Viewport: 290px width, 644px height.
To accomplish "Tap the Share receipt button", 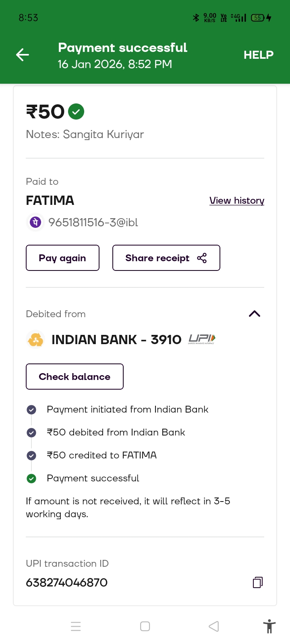I will 166,258.
